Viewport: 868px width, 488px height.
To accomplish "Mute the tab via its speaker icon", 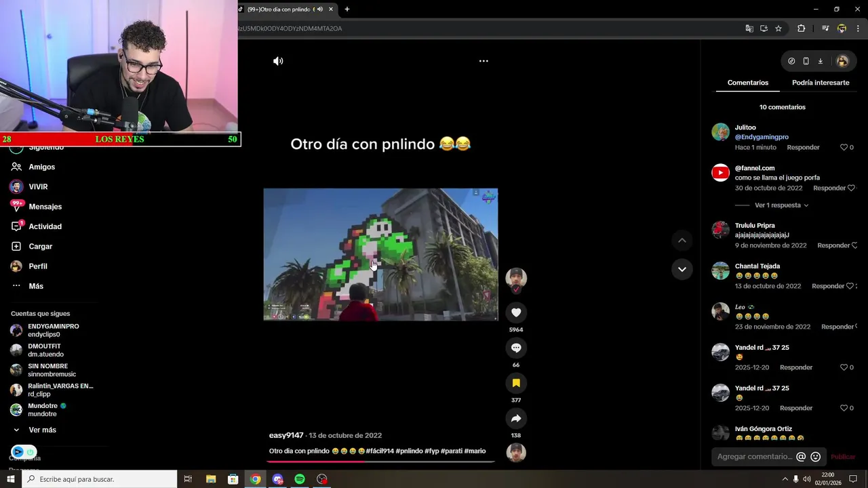I will pos(320,9).
